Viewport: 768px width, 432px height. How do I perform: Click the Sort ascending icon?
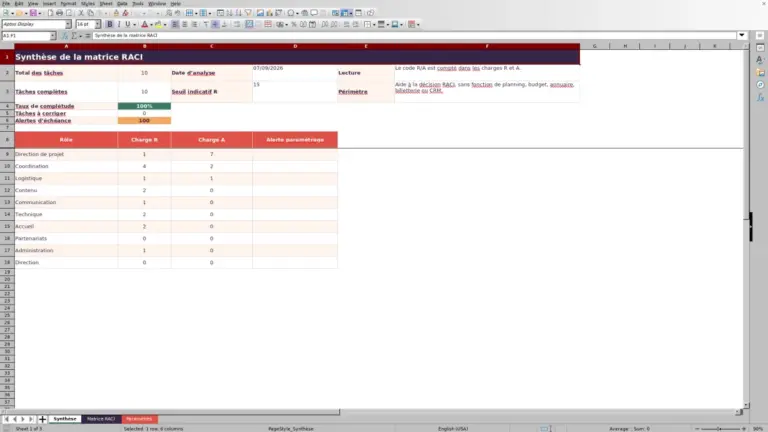[230, 13]
